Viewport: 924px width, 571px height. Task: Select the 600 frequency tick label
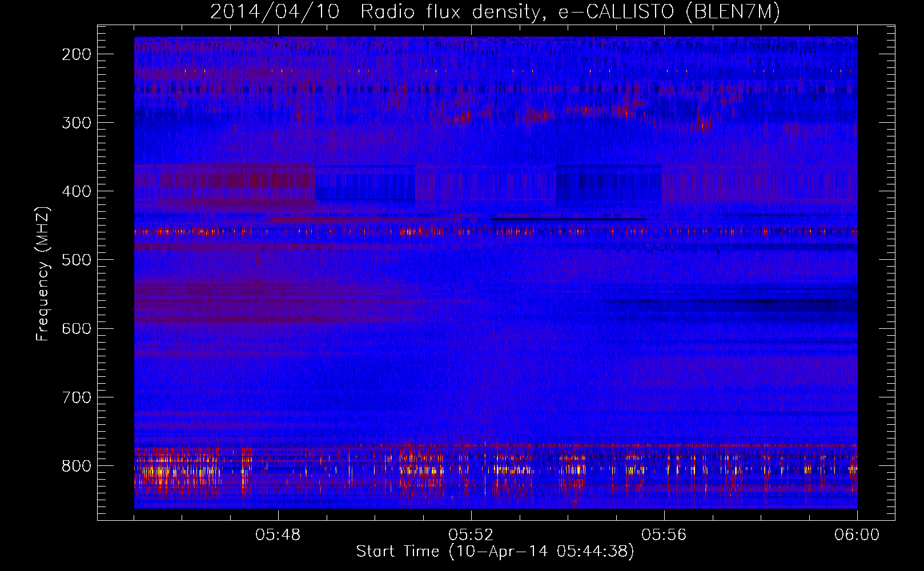tap(77, 328)
